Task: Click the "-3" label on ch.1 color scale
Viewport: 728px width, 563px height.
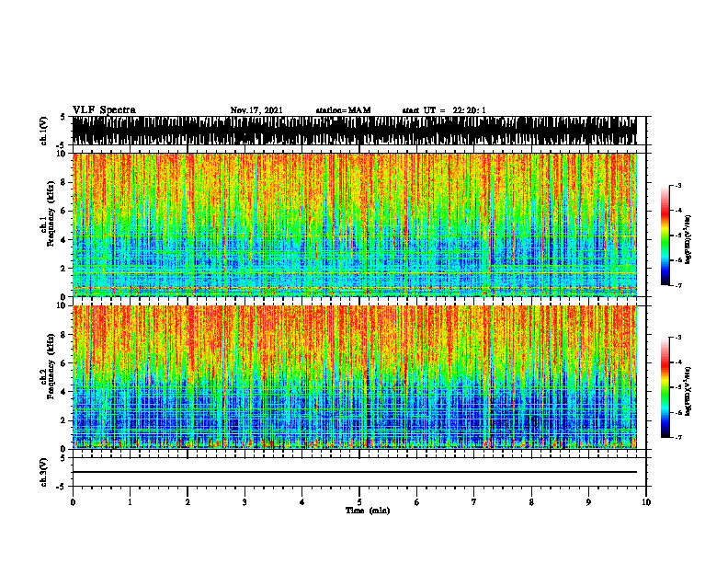Action: 678,185
